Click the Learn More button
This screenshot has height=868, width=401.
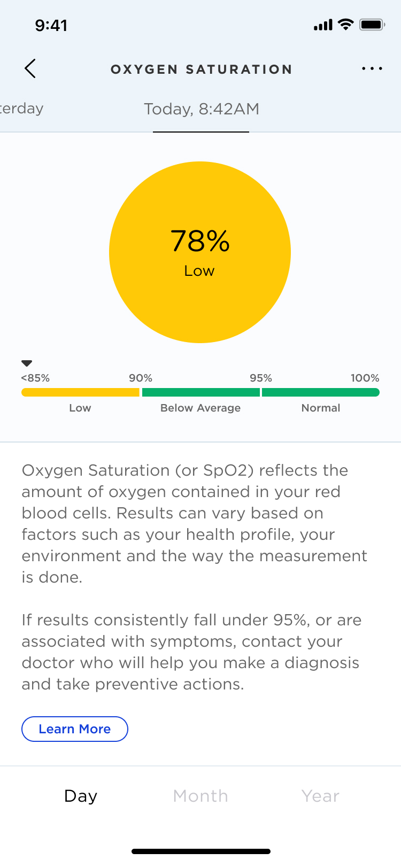(x=75, y=729)
